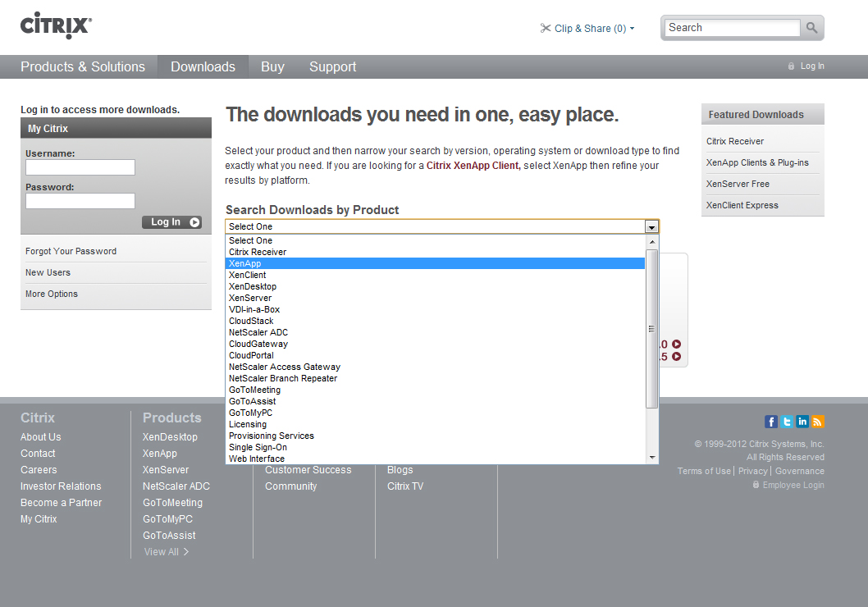Select XenDesktop from the dropdown list
Screen dimensions: 868x607
click(x=436, y=286)
